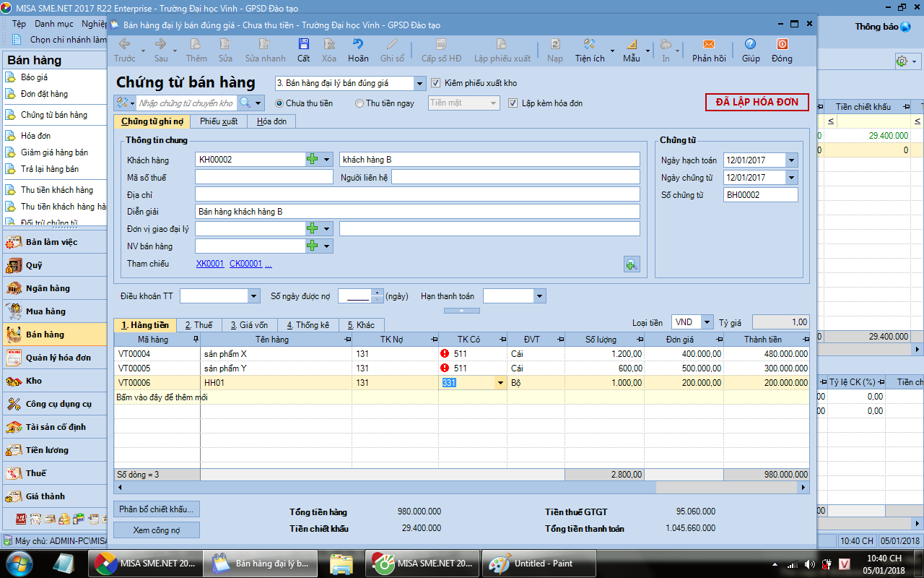This screenshot has width=924, height=578.
Task: Switch to 2. Thuế tab
Action: [199, 325]
